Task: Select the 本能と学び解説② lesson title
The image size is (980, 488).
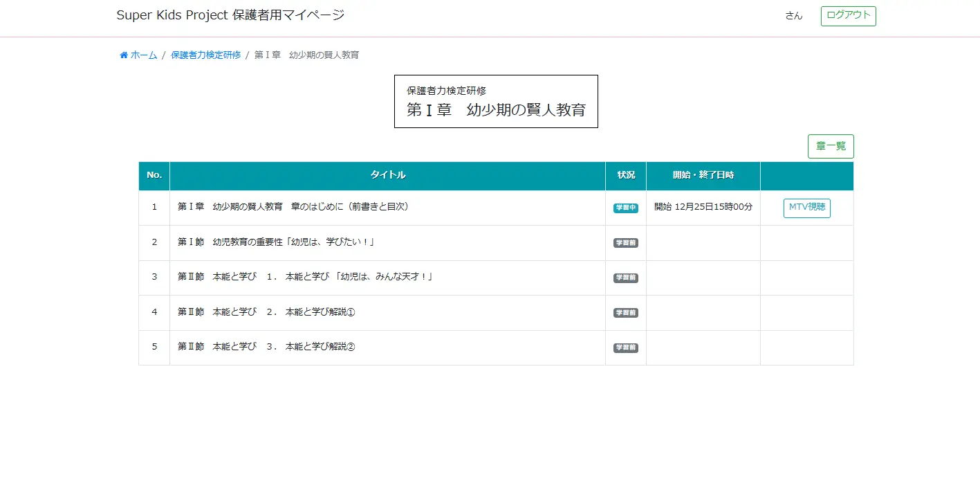Action: (266, 347)
